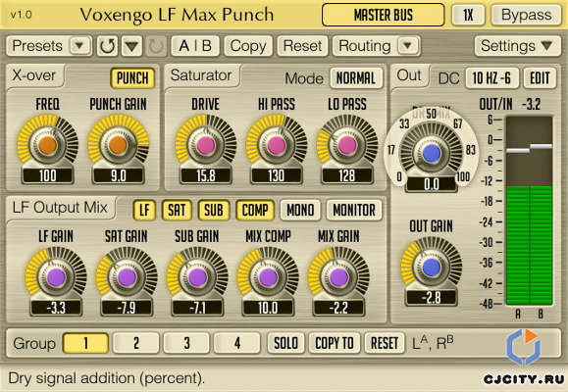Toggle the COMP switch
Viewport: 568px width, 392px height.
click(x=255, y=210)
